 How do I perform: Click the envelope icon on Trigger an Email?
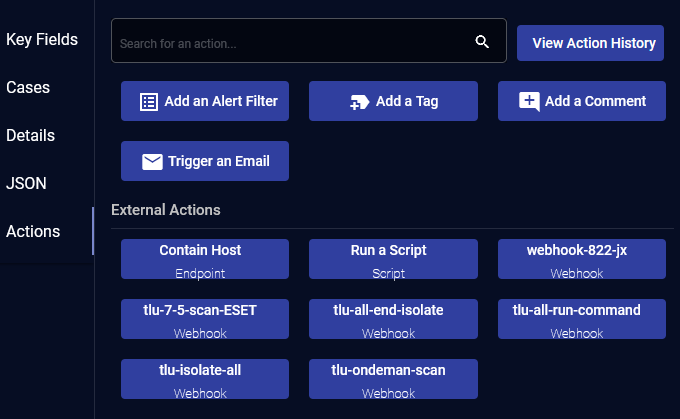pos(152,161)
